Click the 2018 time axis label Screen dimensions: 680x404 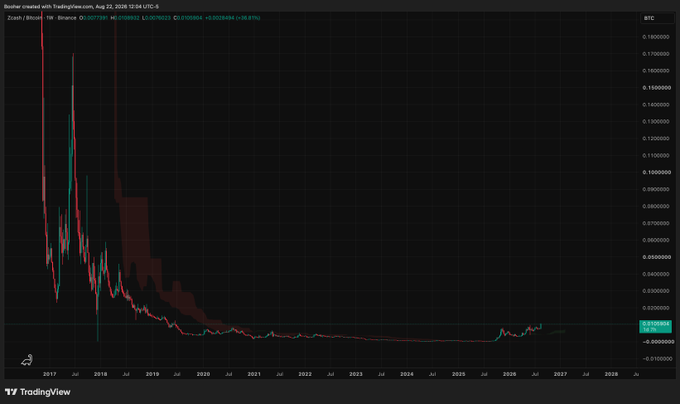click(x=101, y=374)
